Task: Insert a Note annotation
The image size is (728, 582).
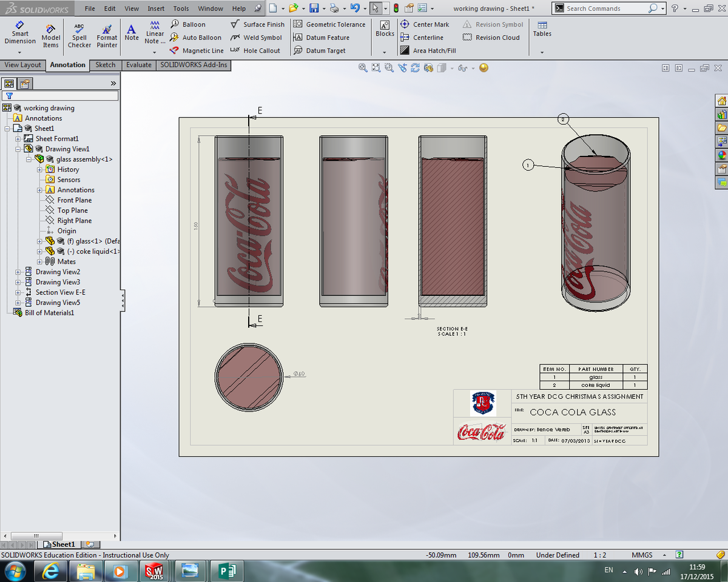Action: click(x=132, y=33)
